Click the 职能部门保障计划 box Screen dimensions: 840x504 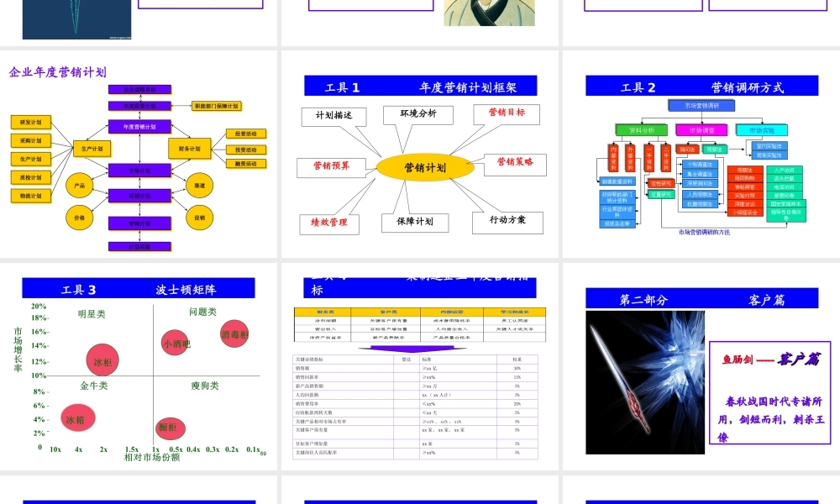tap(216, 105)
